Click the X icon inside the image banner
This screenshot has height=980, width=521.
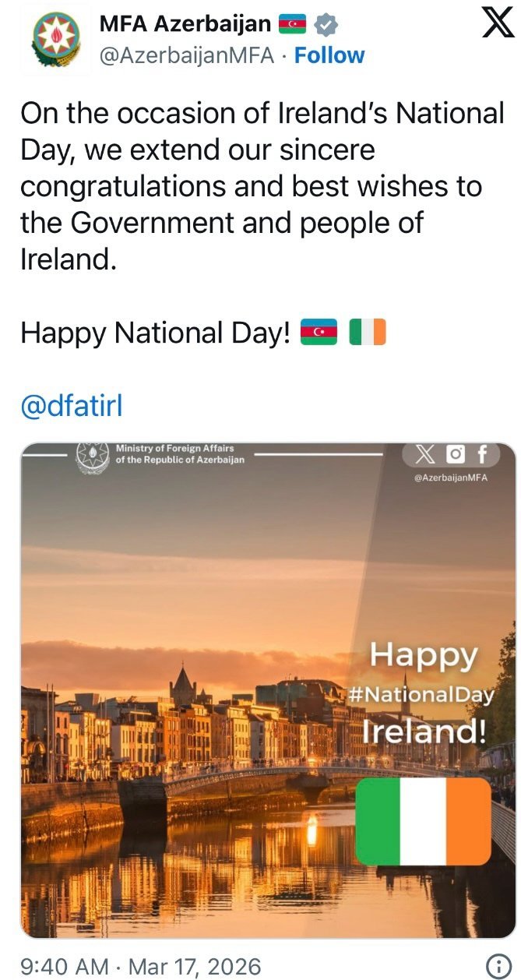click(425, 456)
